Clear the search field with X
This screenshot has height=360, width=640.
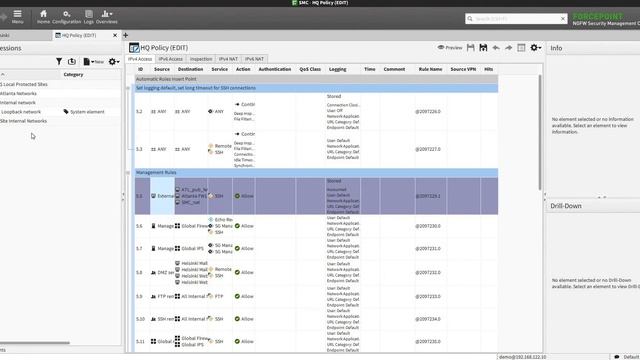563,19
